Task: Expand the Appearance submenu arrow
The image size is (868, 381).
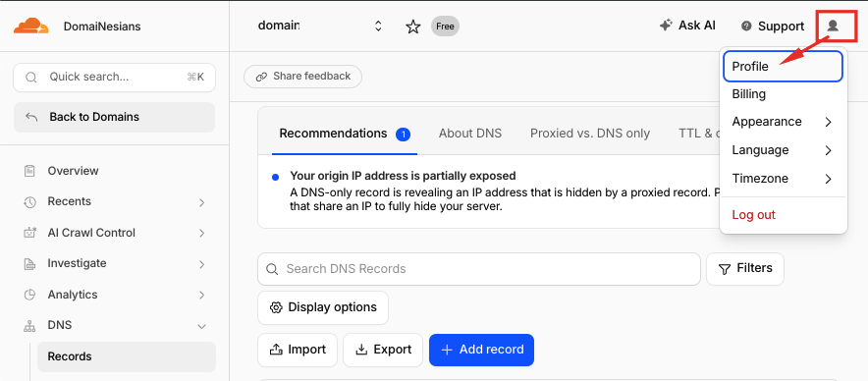Action: click(828, 122)
